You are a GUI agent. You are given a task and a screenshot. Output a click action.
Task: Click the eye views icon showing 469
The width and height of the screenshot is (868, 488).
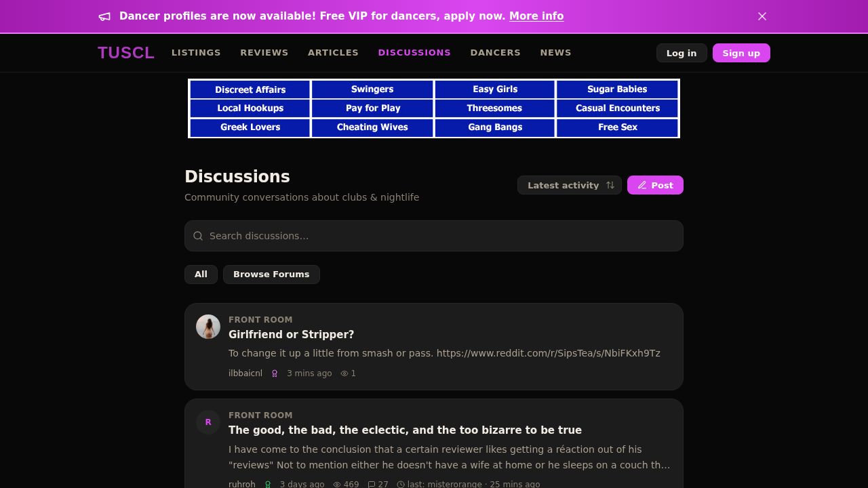tap(337, 485)
